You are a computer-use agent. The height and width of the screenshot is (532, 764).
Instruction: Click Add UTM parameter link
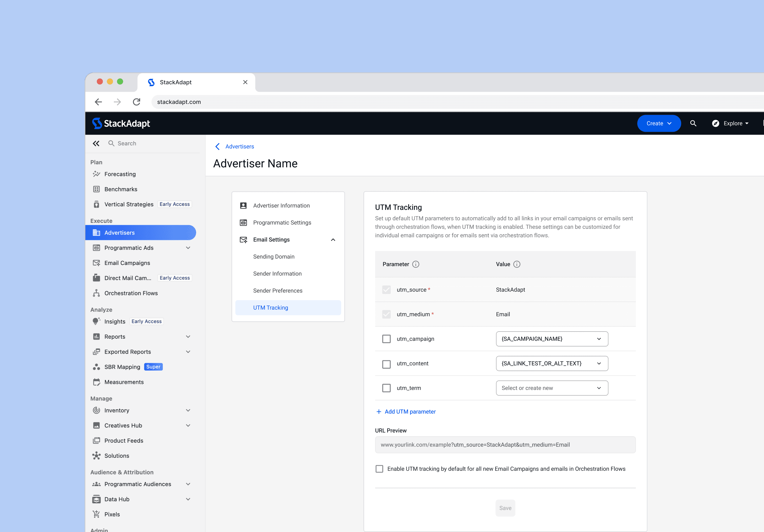pos(406,412)
